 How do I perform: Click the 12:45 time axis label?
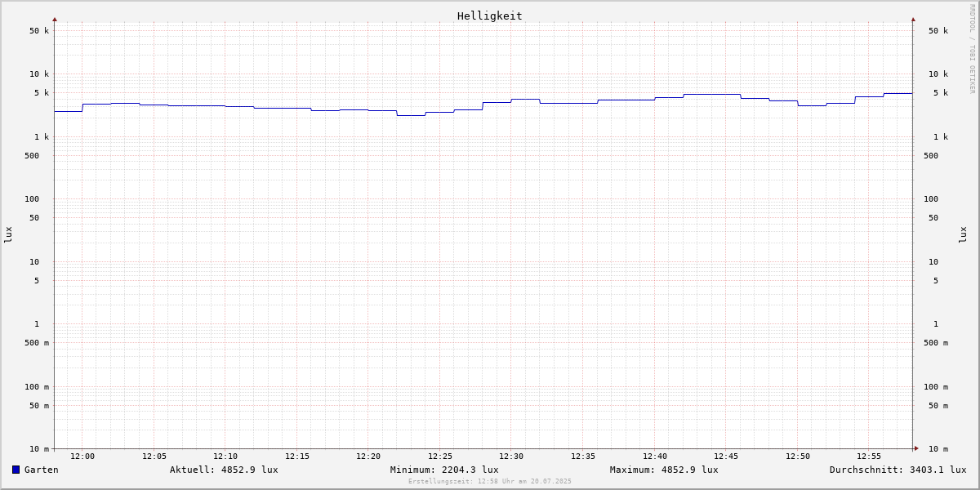(x=726, y=457)
